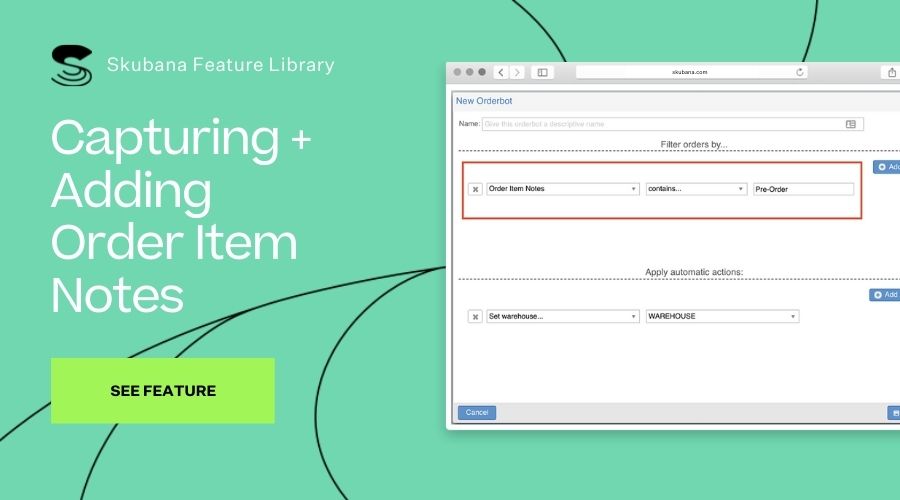The width and height of the screenshot is (900, 500).
Task: Add a new action under Apply automatic actions
Action: 885,294
